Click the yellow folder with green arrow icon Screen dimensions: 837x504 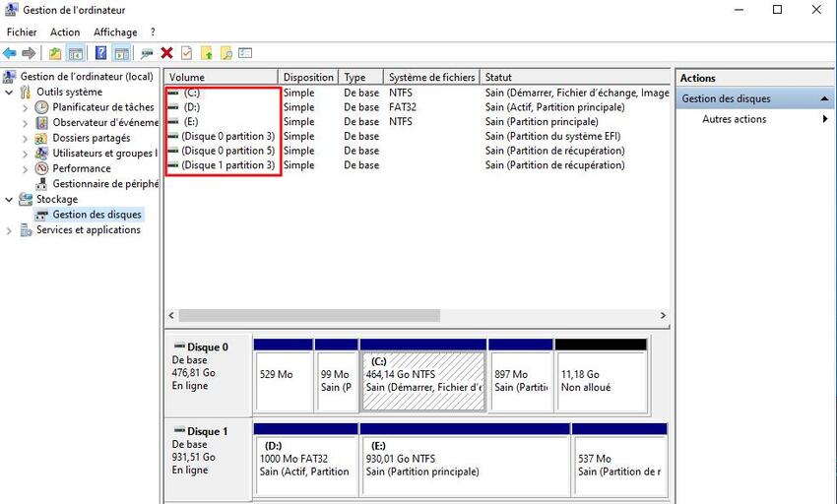(x=207, y=53)
